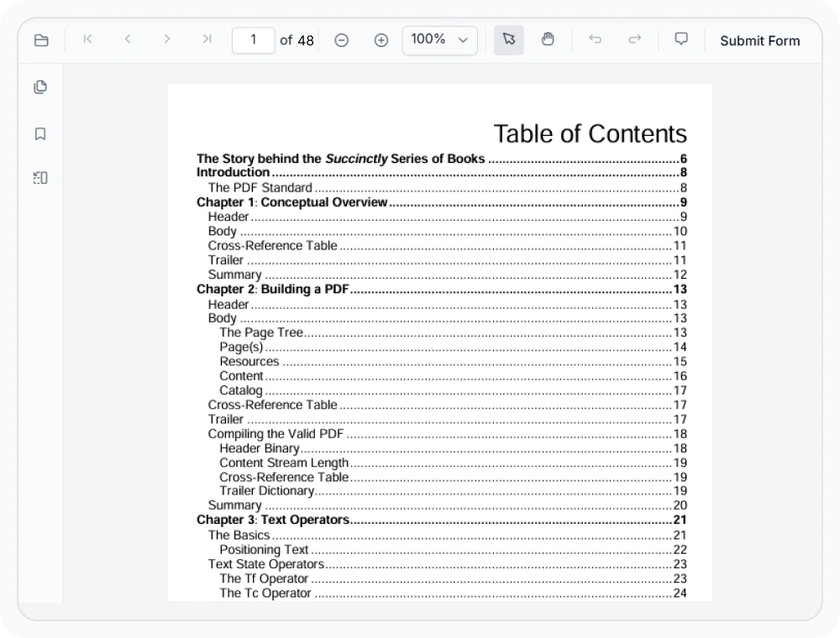Open the 100% zoom level dropdown

[x=440, y=40]
